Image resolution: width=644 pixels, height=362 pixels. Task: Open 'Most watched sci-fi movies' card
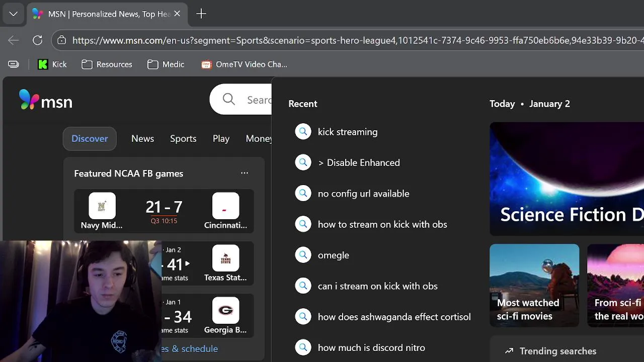click(x=534, y=285)
